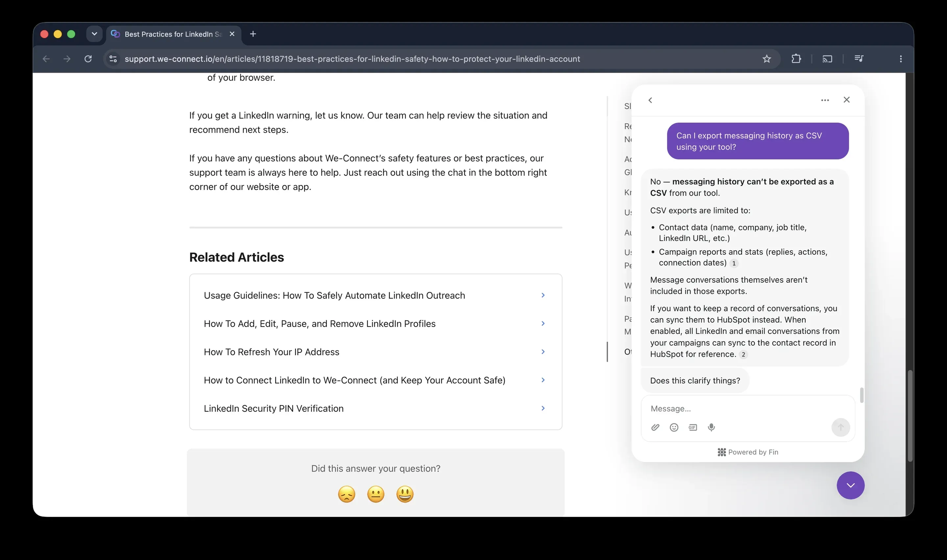Open GIF picker in chat
Screen dimensions: 947x560
(x=692, y=427)
